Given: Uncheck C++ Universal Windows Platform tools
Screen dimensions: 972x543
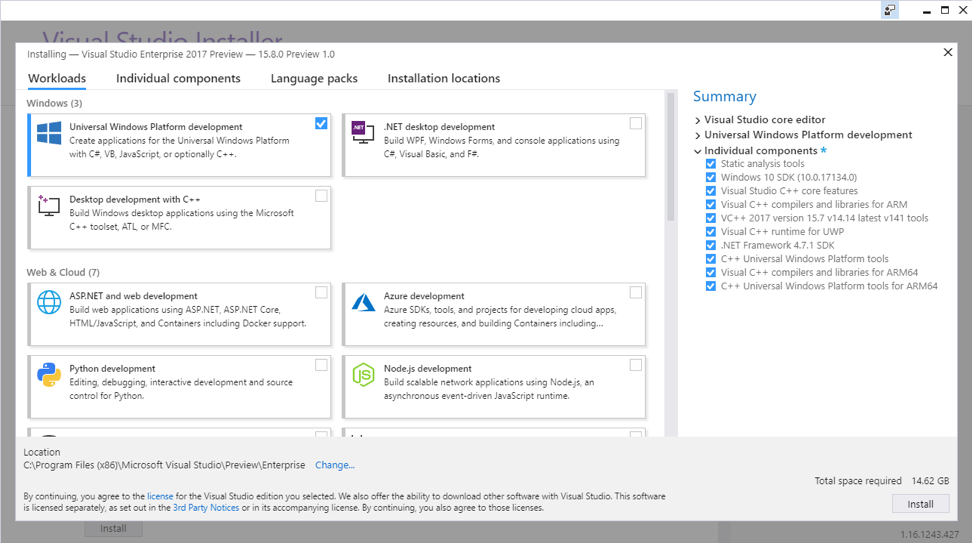Looking at the screenshot, I should pyautogui.click(x=711, y=259).
